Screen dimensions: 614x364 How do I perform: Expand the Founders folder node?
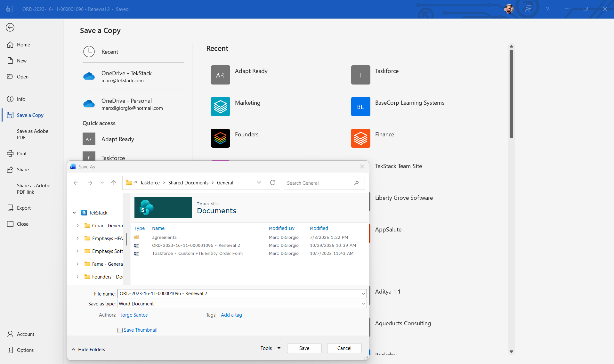pos(77,277)
